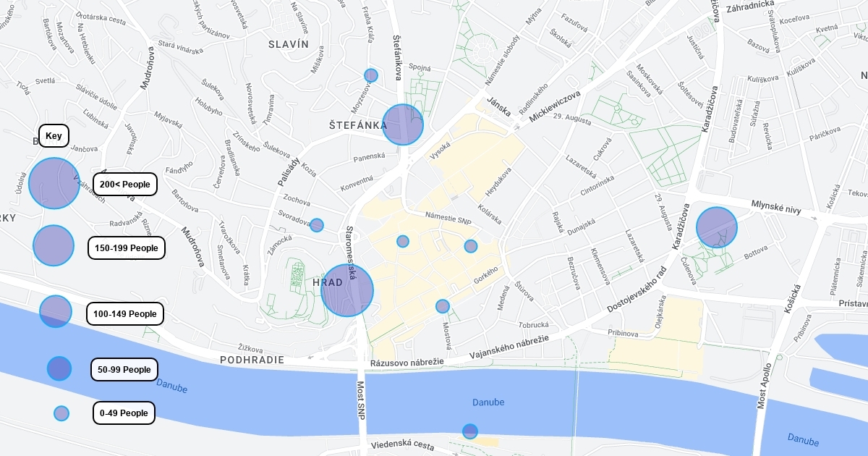Click the dark blue 50-99 legend circle
868x456 pixels.
click(59, 368)
